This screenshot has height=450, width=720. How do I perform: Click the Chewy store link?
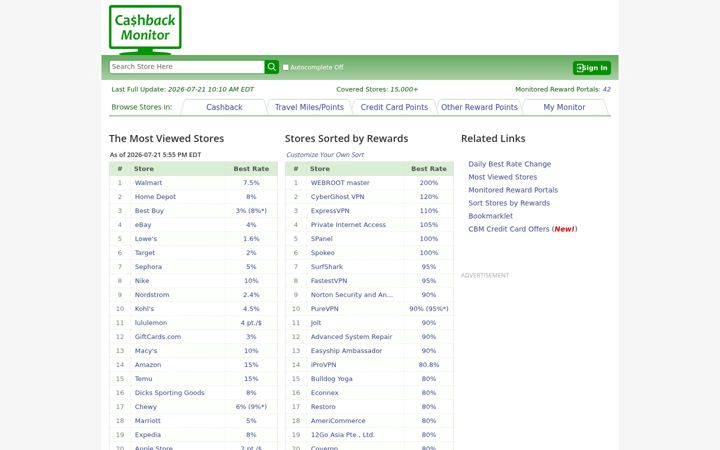146,407
